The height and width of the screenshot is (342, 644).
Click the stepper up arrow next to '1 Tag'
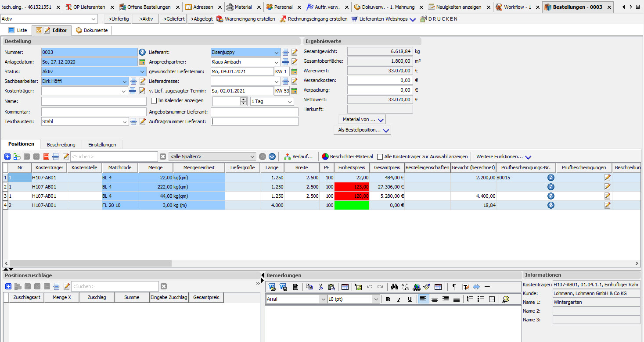(x=244, y=99)
